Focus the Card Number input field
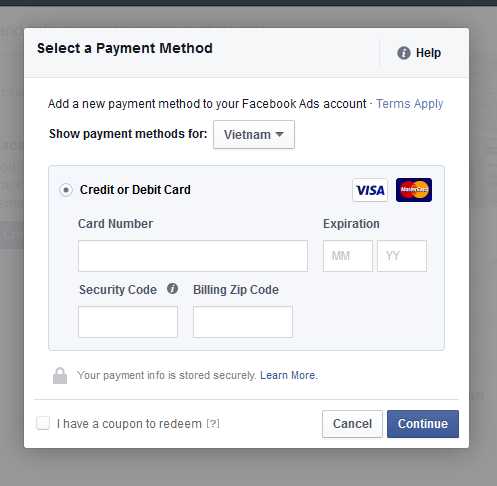Viewport: 497px width, 486px height. [x=193, y=256]
